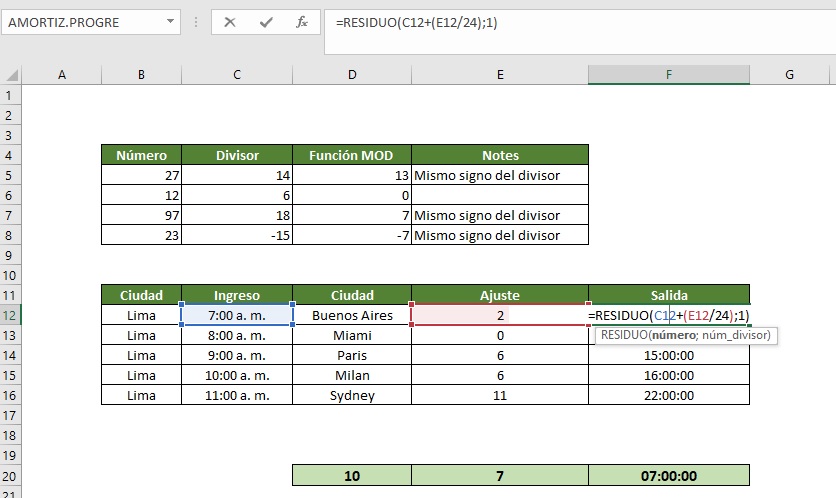Click the green cell showing 07:00:00
Screen dimensions: 836x498
[668, 476]
